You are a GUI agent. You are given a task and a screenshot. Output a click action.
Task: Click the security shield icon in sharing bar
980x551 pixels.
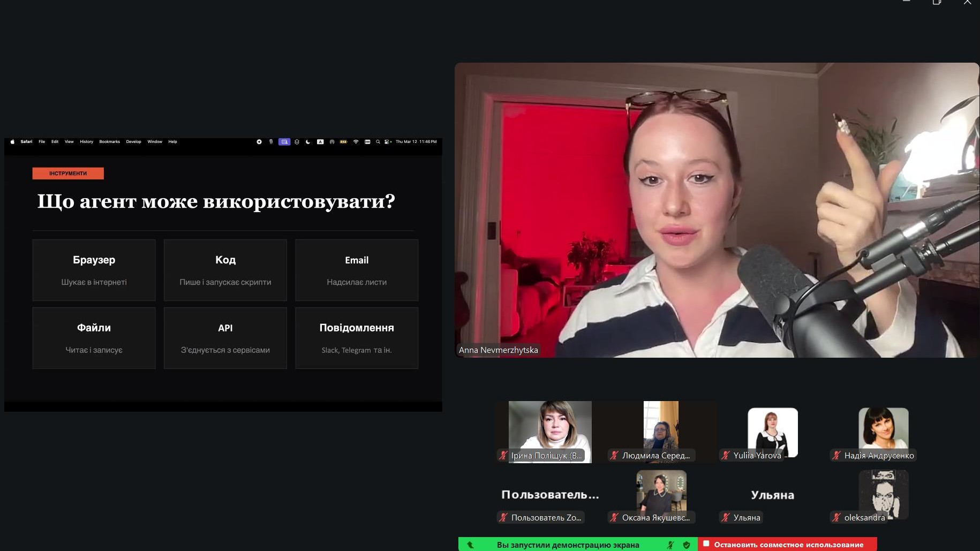point(687,545)
